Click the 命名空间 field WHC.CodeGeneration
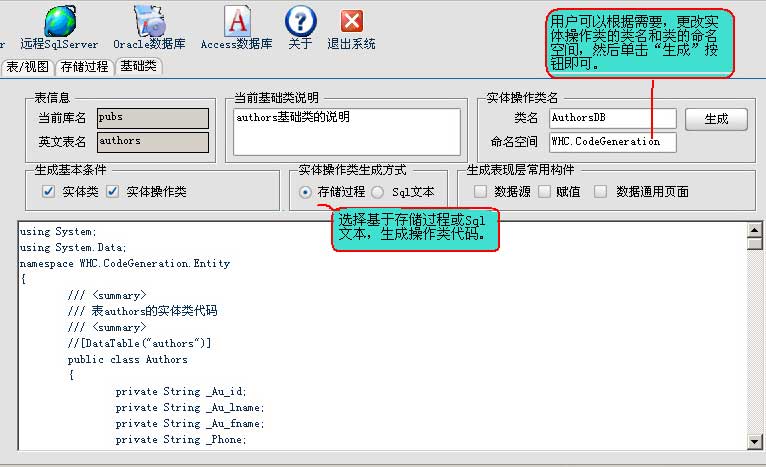Viewport: 766px width, 467px height. (x=611, y=142)
